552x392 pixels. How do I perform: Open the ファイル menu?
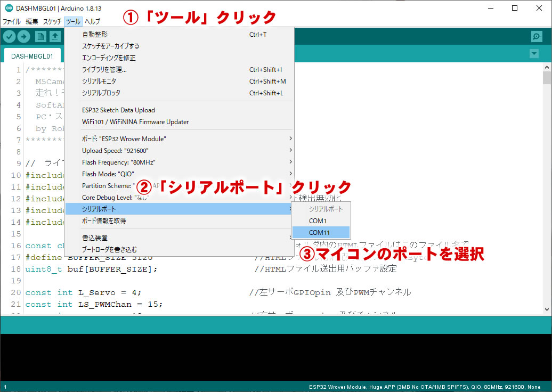(x=12, y=21)
